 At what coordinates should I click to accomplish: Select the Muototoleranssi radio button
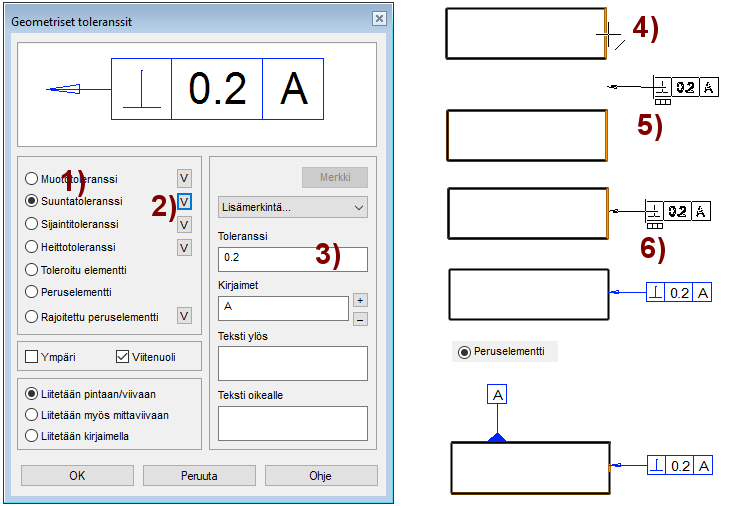(x=32, y=179)
